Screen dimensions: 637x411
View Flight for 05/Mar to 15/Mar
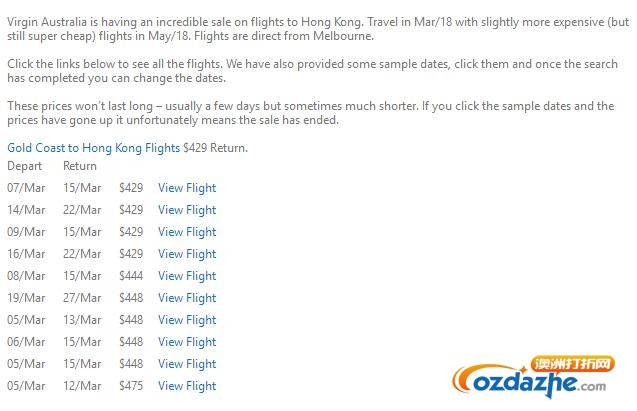[x=187, y=363]
